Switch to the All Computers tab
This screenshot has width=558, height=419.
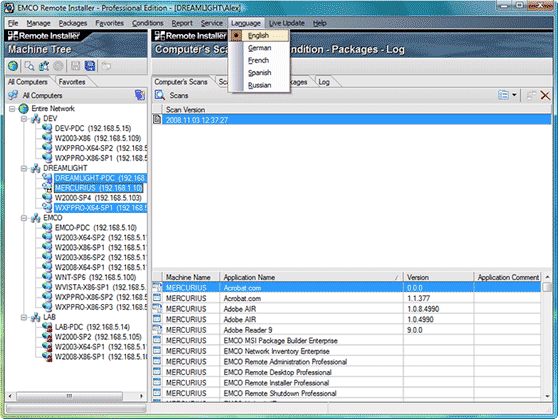28,82
